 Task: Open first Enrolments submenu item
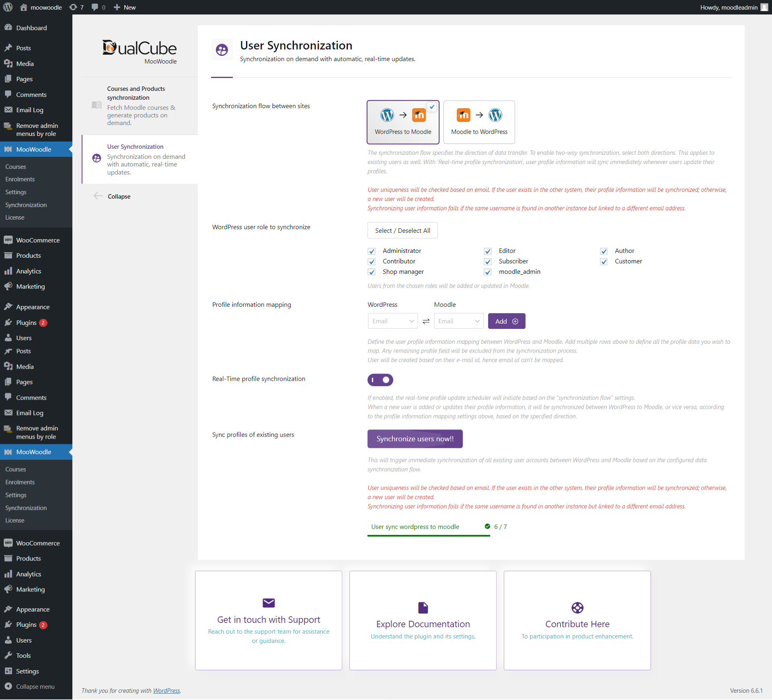[20, 179]
